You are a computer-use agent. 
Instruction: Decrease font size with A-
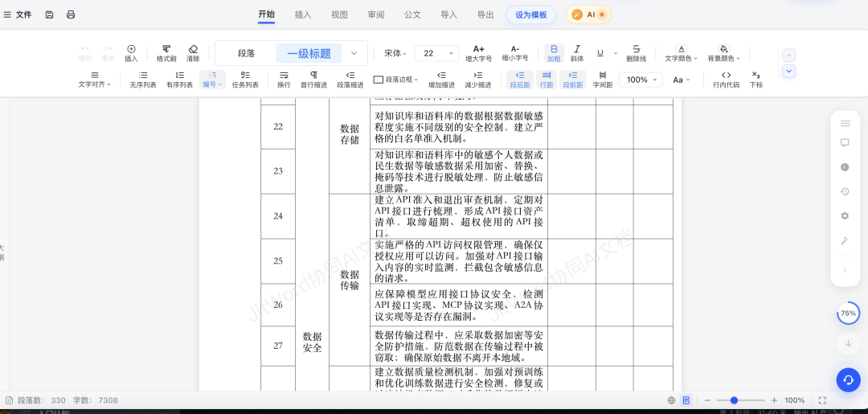(x=515, y=53)
